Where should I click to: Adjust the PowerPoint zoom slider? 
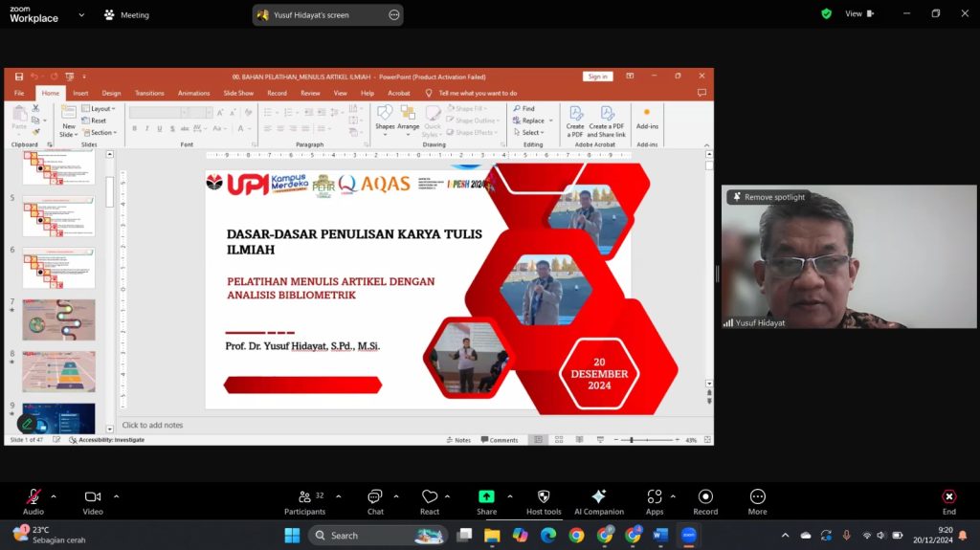tap(632, 440)
